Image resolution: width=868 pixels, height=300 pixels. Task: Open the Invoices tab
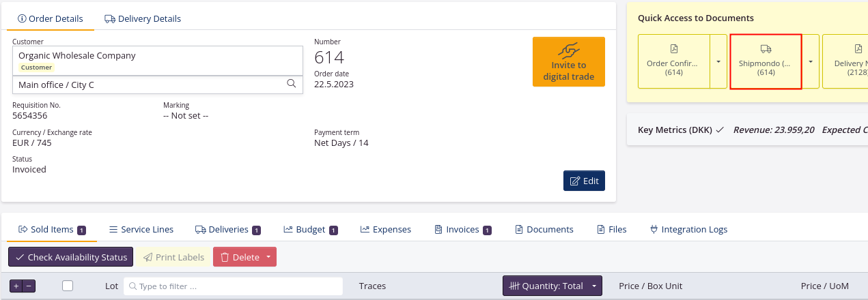[462, 230]
